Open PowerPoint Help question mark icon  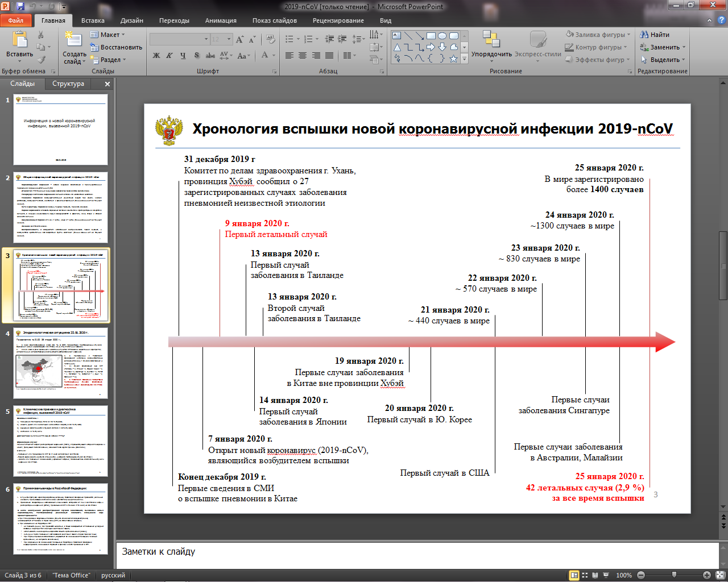click(721, 20)
